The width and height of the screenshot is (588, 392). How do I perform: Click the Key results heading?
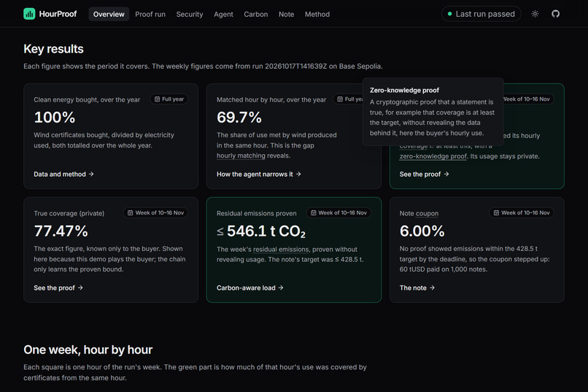pyautogui.click(x=54, y=49)
